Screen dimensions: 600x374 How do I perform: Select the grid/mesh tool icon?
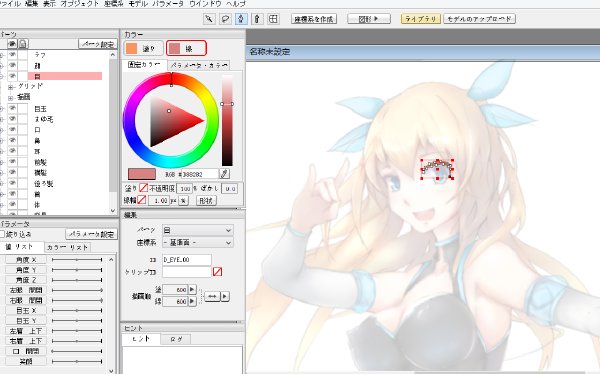tap(273, 18)
